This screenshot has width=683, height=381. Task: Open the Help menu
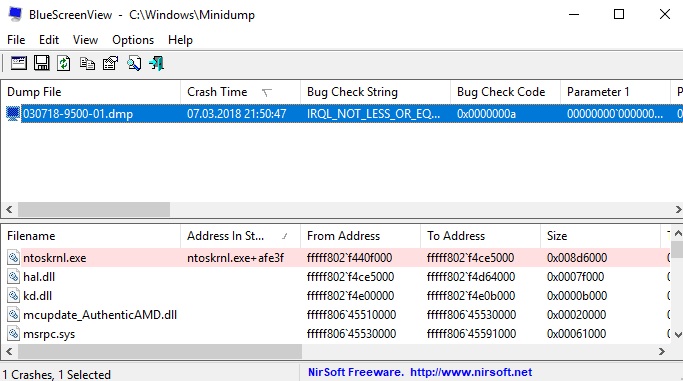(180, 40)
